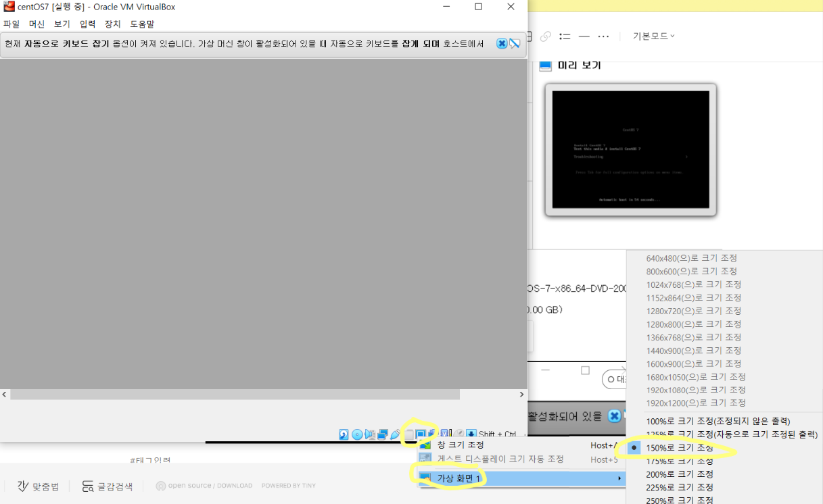Click the 1440x900(으)로 크기 조정 entry
823x504 pixels.
694,350
